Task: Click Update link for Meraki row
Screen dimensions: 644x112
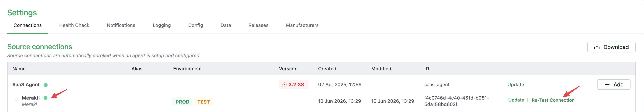Action: click(516, 100)
